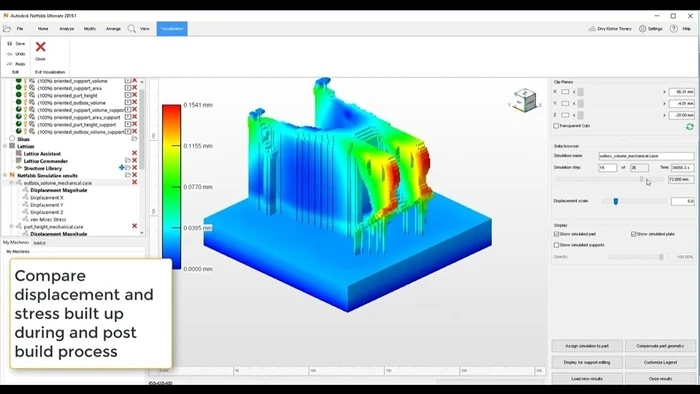Image resolution: width=700 pixels, height=394 pixels.
Task: Remove Lattice Assistant with its red X
Action: click(134, 153)
